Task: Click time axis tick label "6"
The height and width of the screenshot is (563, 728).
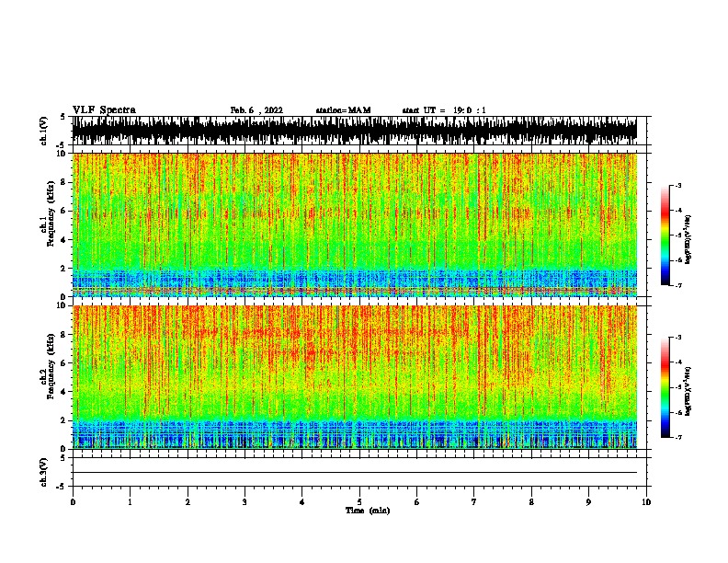Action: [x=417, y=501]
